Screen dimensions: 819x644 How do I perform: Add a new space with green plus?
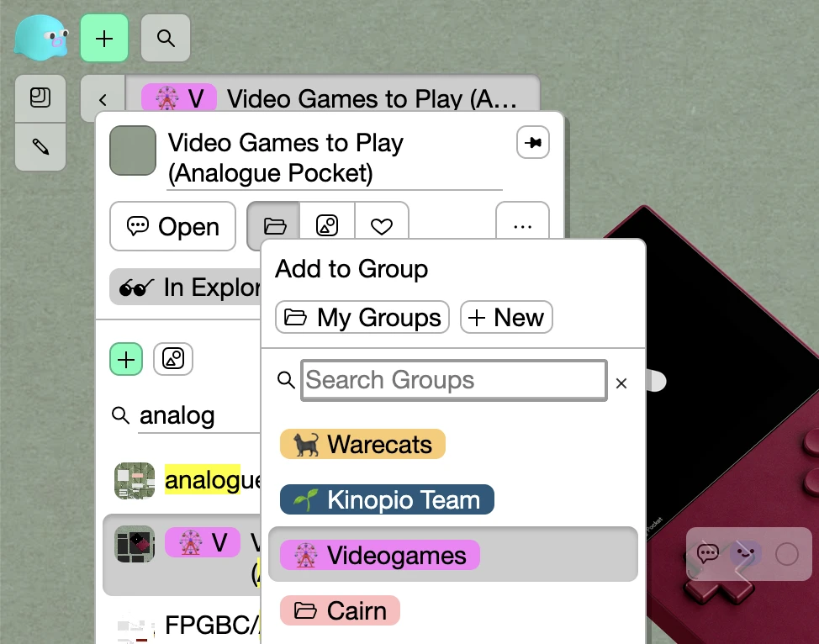[126, 360]
